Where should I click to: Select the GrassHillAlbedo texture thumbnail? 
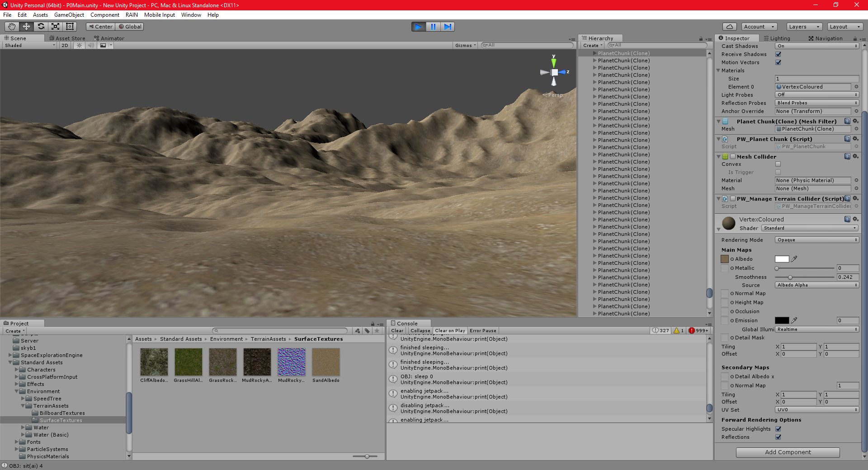coord(188,362)
